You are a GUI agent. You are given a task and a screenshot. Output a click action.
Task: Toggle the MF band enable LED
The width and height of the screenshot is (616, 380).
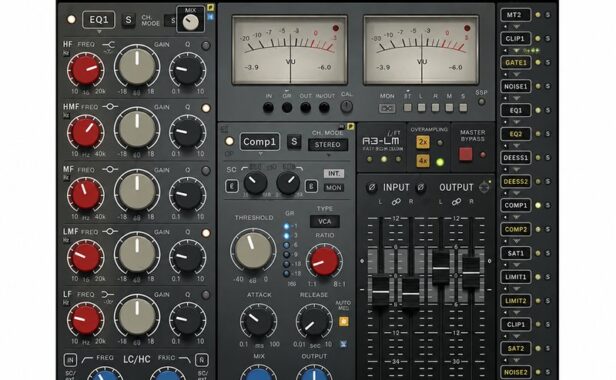(x=205, y=171)
